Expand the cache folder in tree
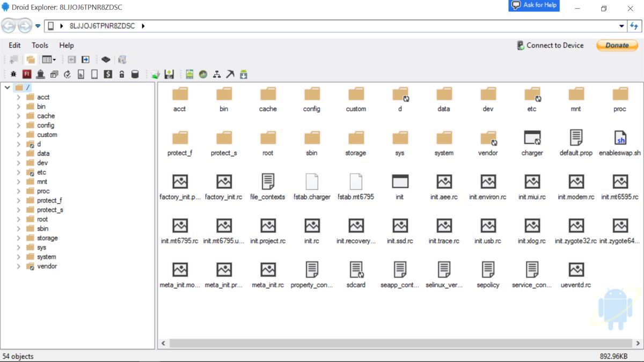The image size is (644, 362). pyautogui.click(x=19, y=116)
